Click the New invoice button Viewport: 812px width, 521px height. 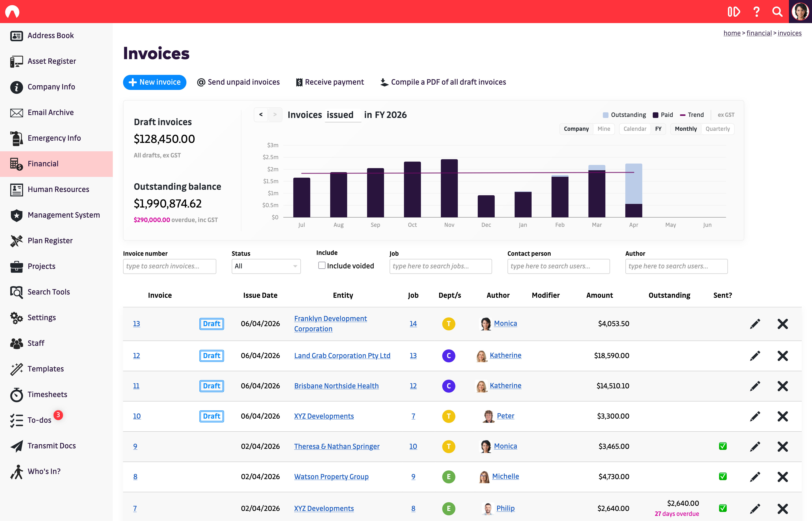tap(154, 82)
